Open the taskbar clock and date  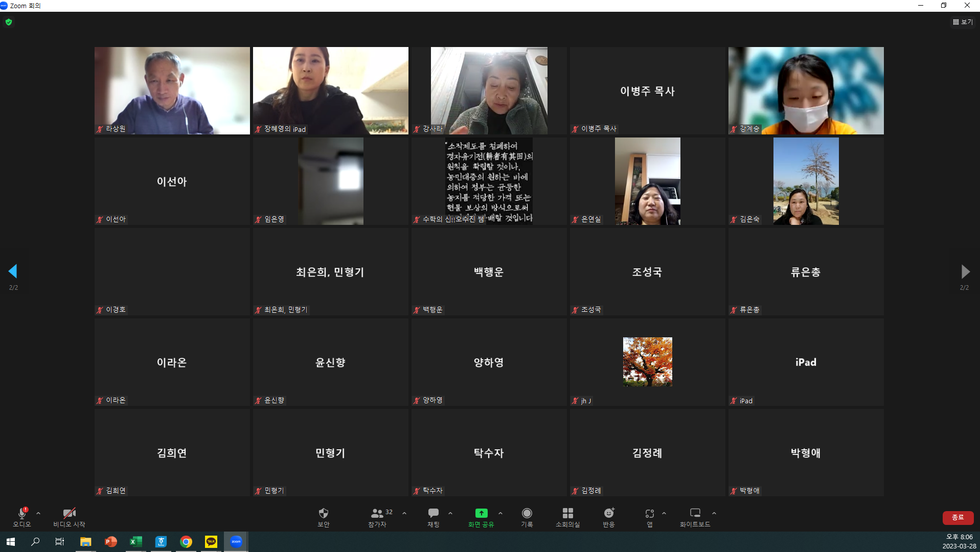959,542
